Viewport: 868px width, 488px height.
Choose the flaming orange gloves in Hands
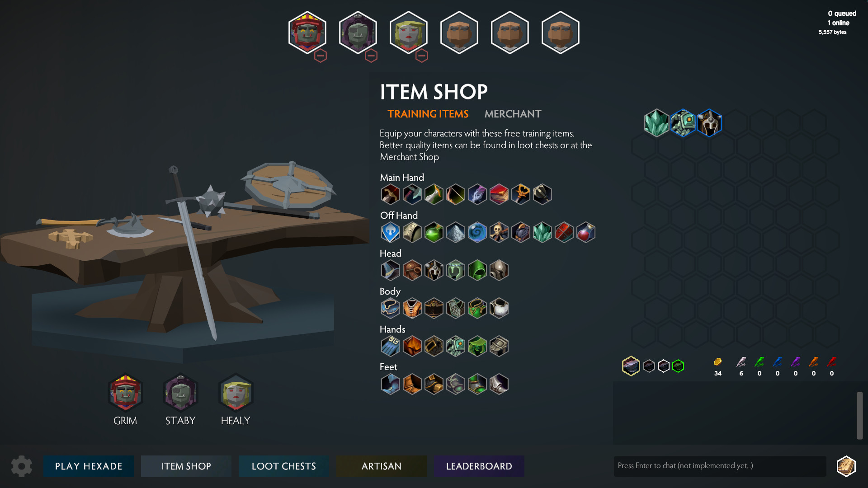point(412,347)
